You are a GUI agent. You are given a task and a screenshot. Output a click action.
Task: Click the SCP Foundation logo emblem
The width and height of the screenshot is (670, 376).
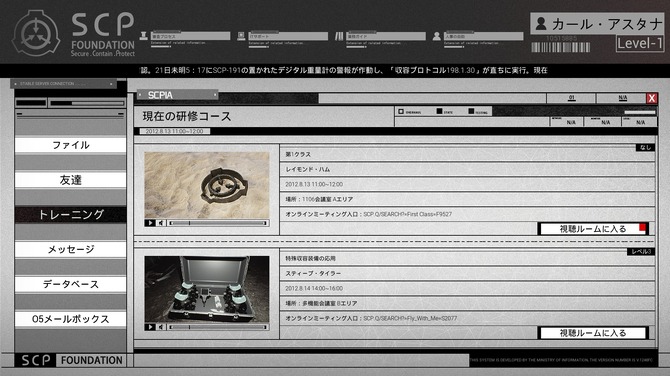(x=36, y=34)
